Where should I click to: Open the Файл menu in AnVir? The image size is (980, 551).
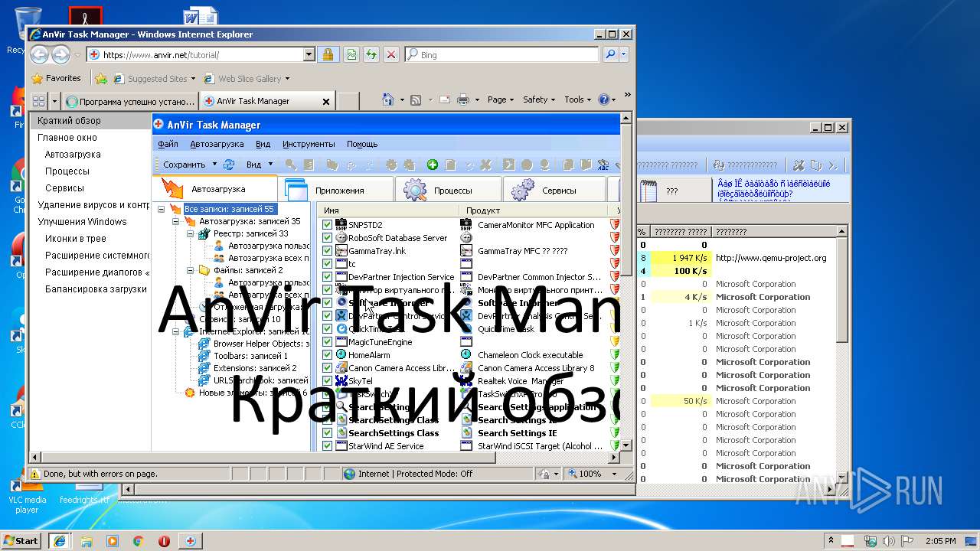pyautogui.click(x=168, y=144)
